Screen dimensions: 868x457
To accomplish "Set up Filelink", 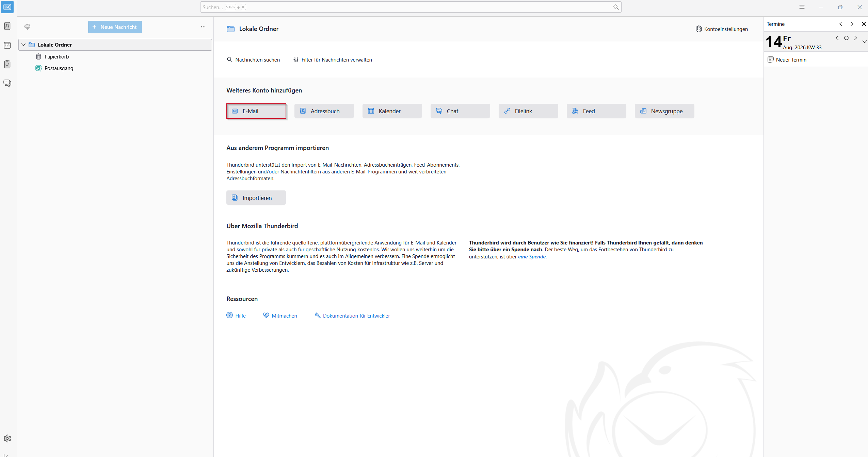I will [x=528, y=111].
